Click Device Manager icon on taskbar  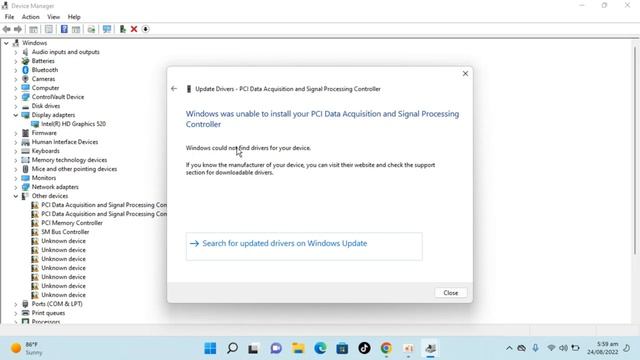(x=430, y=348)
